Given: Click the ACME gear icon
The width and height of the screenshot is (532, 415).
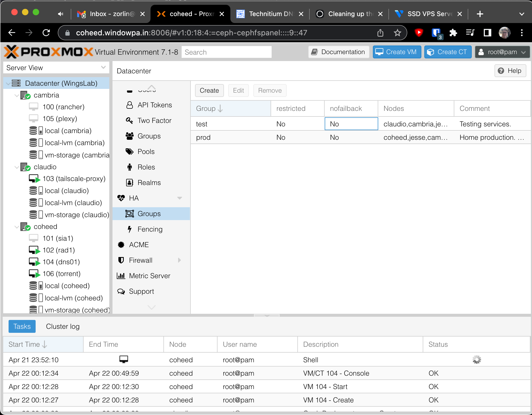Looking at the screenshot, I should pos(121,245).
